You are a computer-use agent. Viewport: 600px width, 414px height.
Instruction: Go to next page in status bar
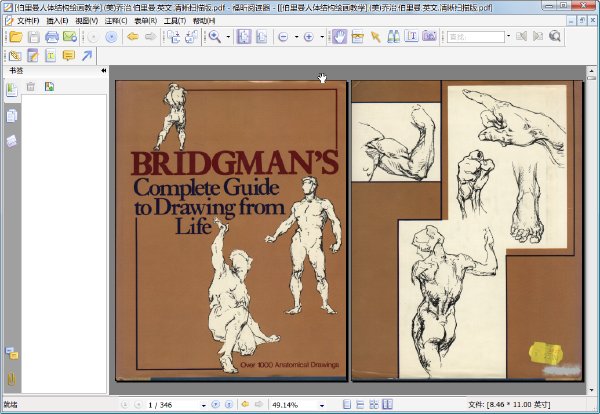pos(216,404)
